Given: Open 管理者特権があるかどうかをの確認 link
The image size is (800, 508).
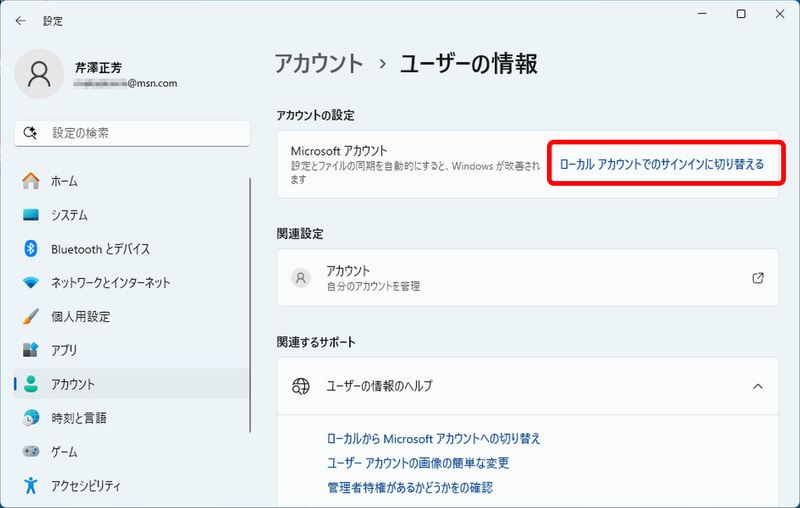Looking at the screenshot, I should point(410,487).
